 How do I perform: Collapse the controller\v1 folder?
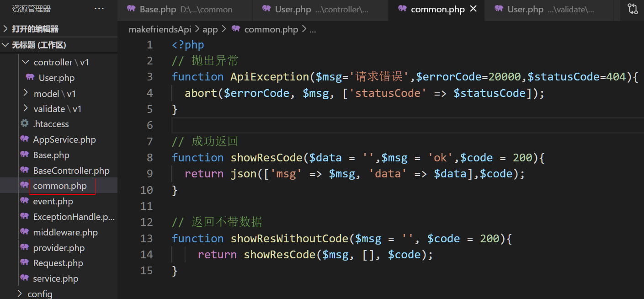point(25,62)
